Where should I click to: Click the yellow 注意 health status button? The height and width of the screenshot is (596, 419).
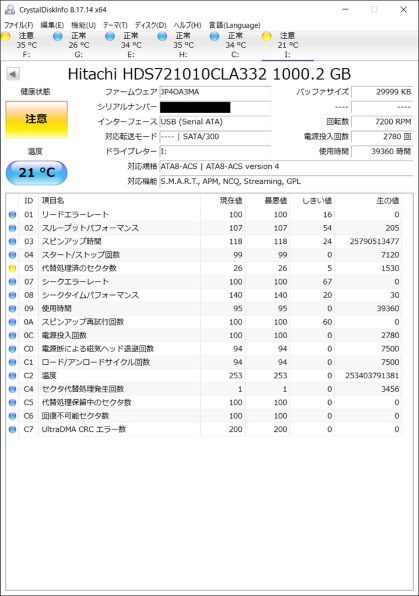click(37, 119)
